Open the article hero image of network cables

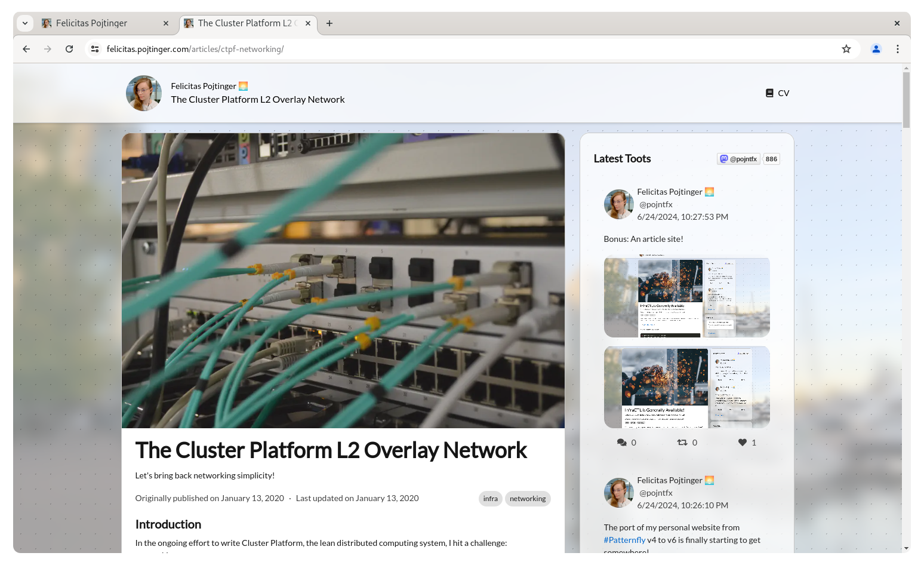[x=343, y=281]
